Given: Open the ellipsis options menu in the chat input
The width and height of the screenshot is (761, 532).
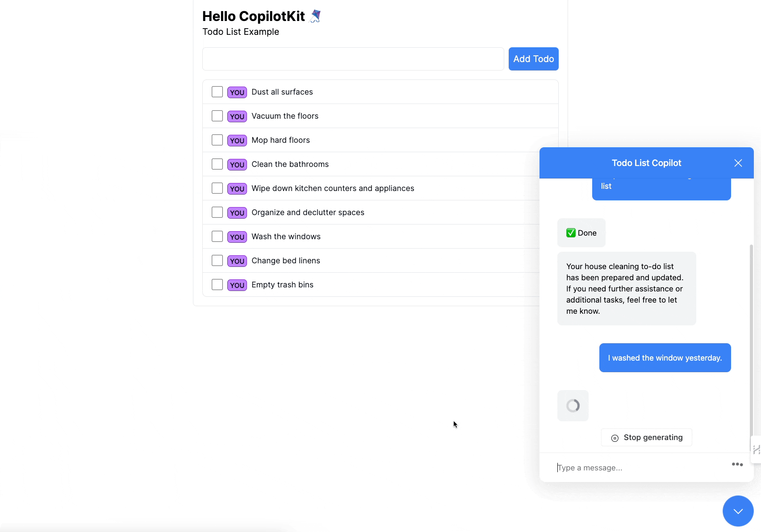Looking at the screenshot, I should coord(737,464).
